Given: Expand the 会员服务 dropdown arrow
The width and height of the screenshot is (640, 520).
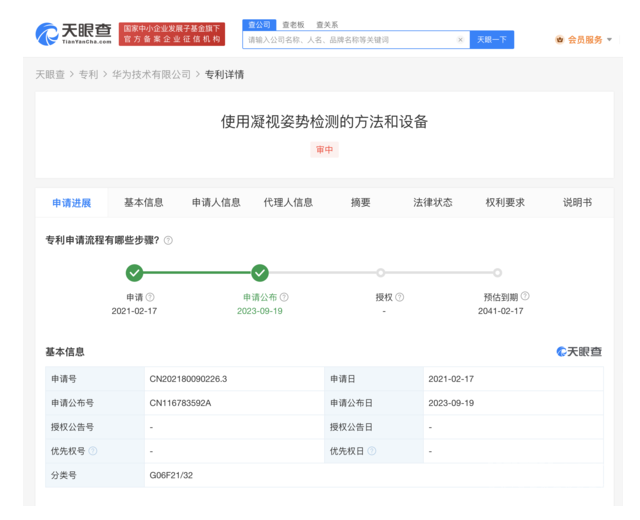Looking at the screenshot, I should 610,40.
